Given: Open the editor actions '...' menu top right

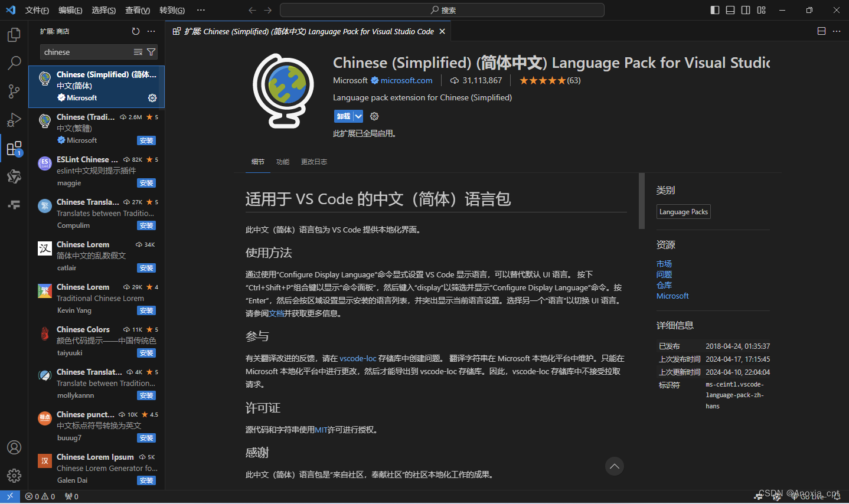Looking at the screenshot, I should (836, 31).
